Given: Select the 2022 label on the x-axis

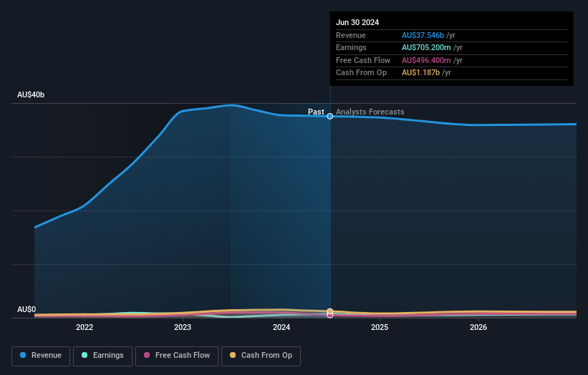Looking at the screenshot, I should pyautogui.click(x=85, y=327).
